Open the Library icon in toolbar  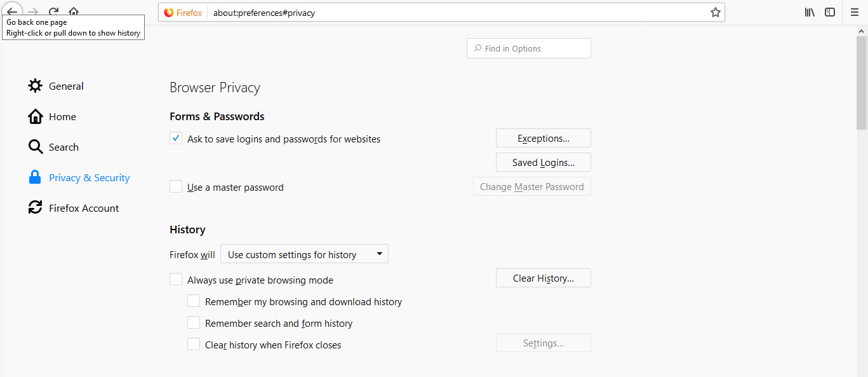coord(810,12)
